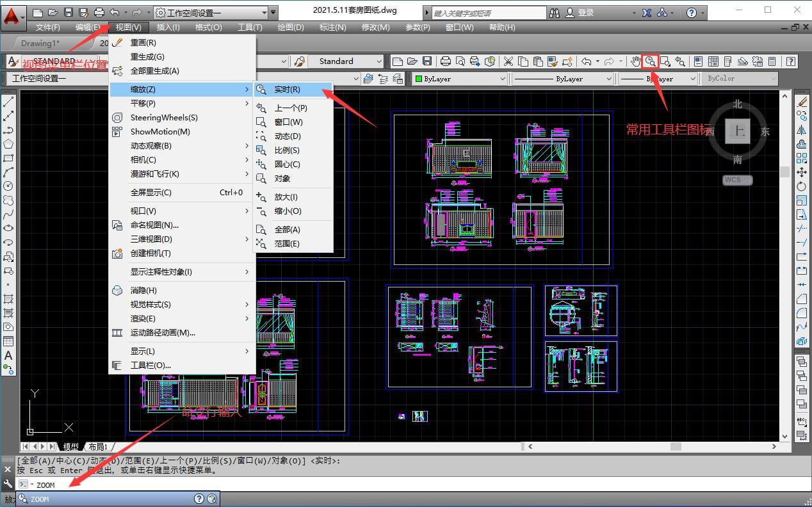Open 工具栏(O)... menu entry
Viewport: 812px width, 507px height.
coord(182,365)
